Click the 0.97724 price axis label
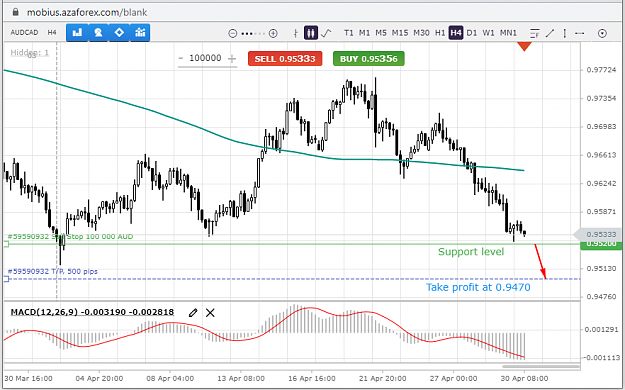 601,70
